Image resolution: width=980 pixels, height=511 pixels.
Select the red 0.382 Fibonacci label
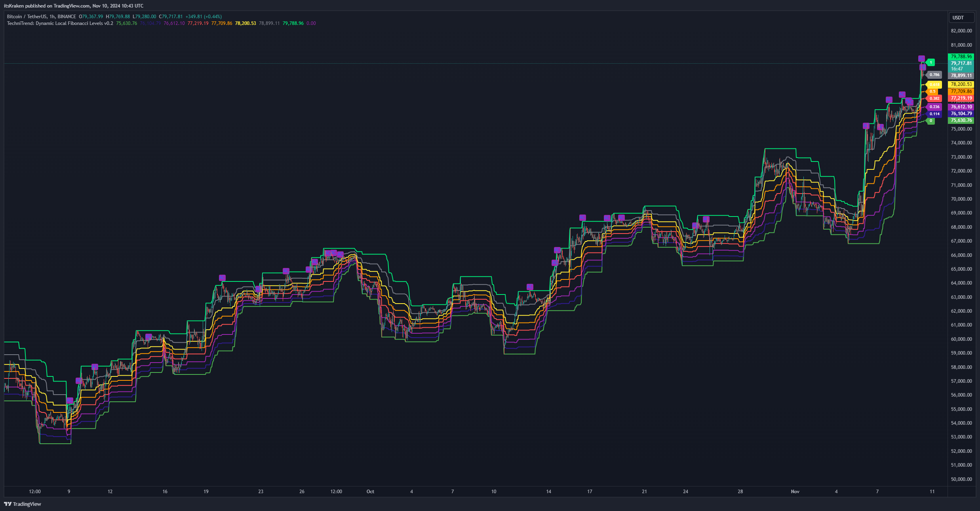coord(934,98)
